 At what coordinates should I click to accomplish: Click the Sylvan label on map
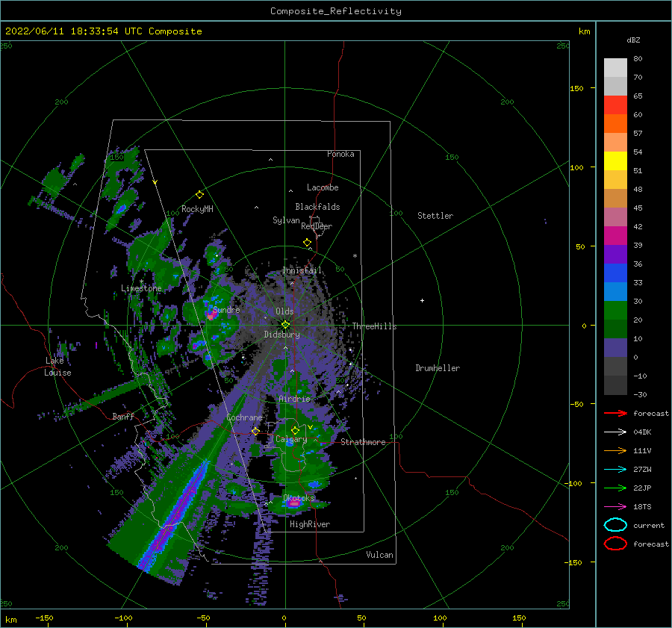tap(286, 220)
